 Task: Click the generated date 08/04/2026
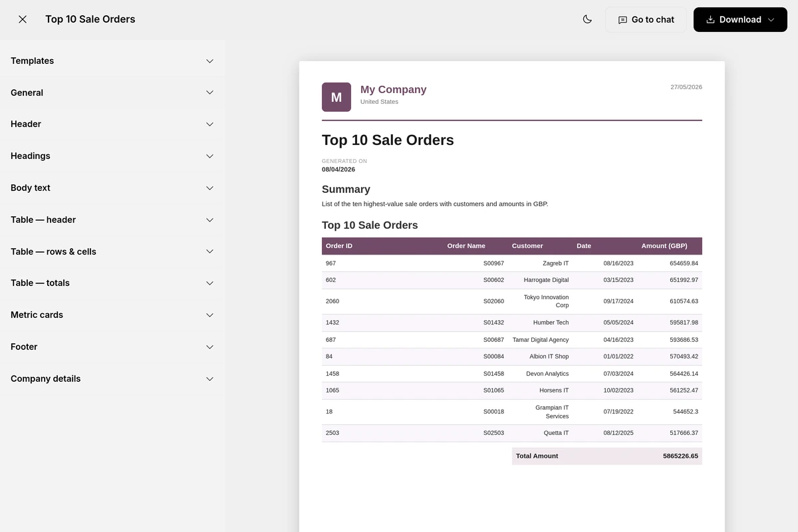click(x=338, y=169)
